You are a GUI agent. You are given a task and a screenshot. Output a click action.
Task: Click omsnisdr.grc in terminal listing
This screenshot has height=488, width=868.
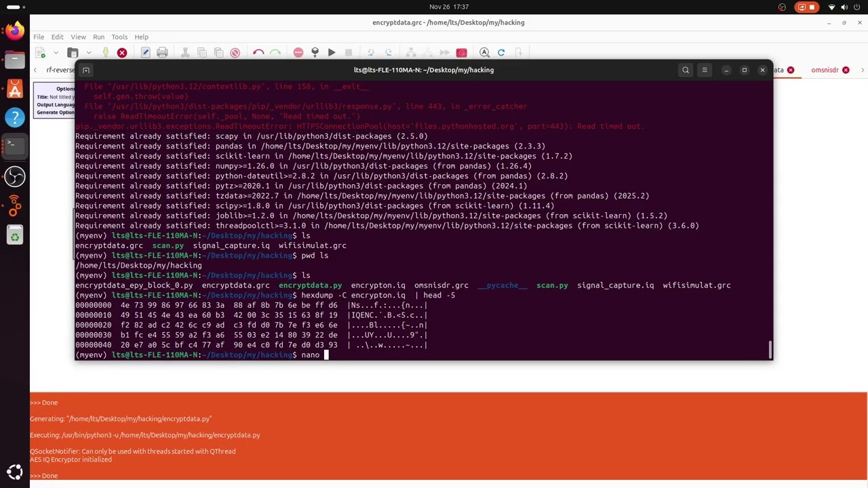[441, 285]
